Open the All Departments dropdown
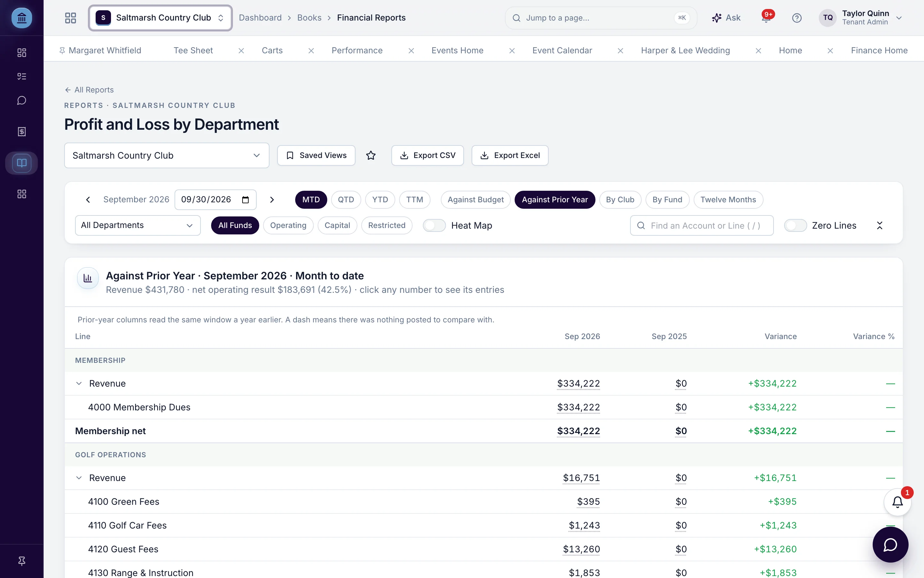The height and width of the screenshot is (578, 924). pyautogui.click(x=138, y=225)
